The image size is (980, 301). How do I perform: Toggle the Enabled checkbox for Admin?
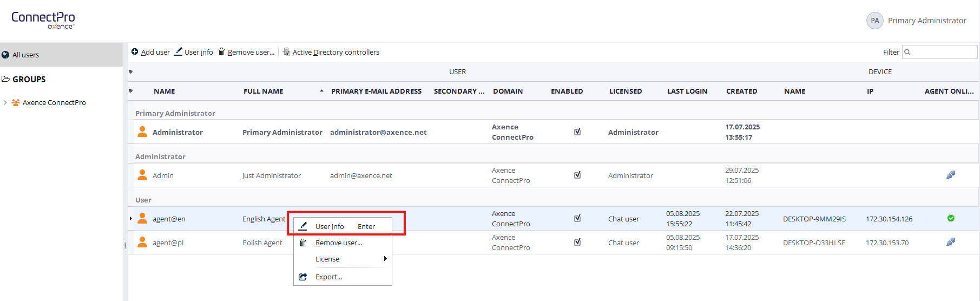tap(577, 175)
